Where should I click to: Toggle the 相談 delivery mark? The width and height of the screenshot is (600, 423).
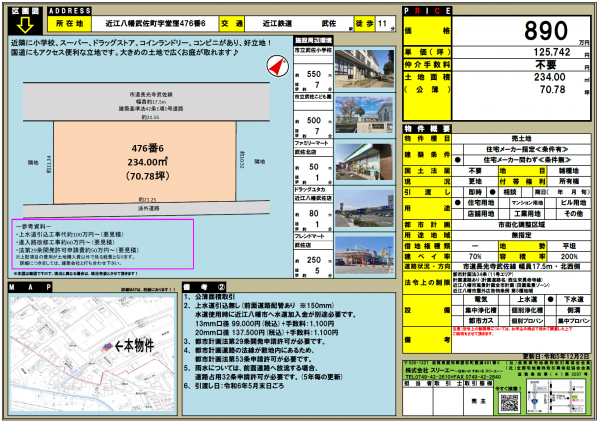[493, 192]
